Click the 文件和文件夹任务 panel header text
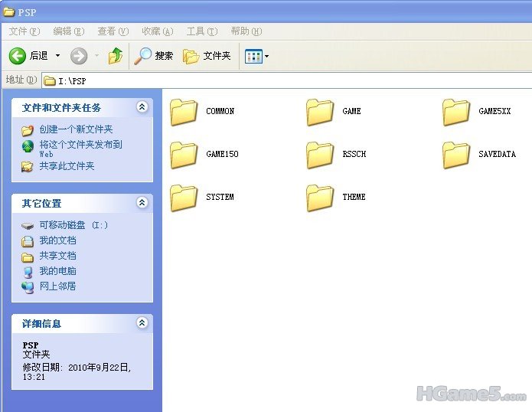 pos(61,108)
